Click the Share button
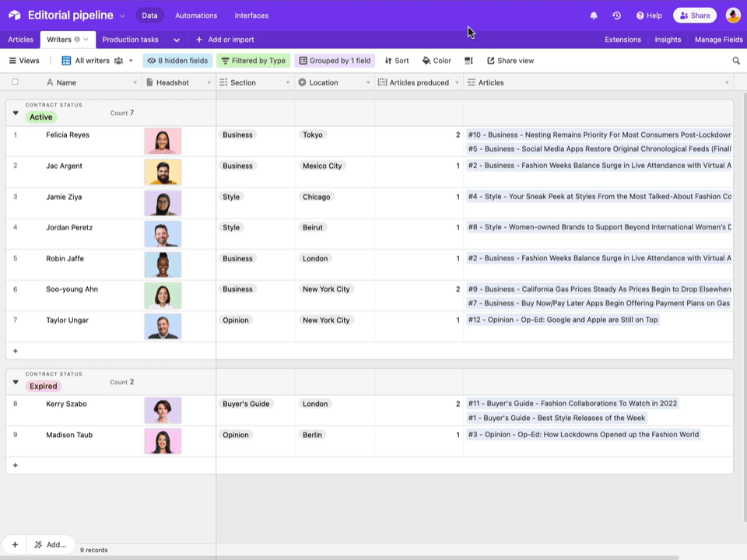This screenshot has width=747, height=560. pyautogui.click(x=693, y=15)
